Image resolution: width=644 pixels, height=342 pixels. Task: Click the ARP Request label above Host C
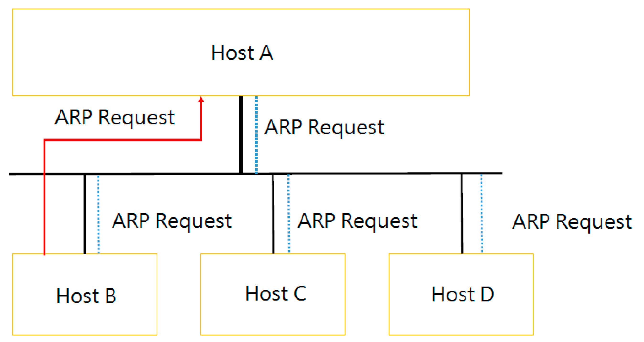(357, 221)
